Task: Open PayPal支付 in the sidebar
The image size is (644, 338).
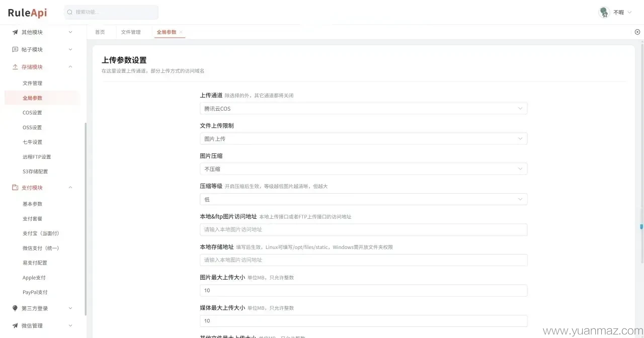Action: click(x=35, y=292)
